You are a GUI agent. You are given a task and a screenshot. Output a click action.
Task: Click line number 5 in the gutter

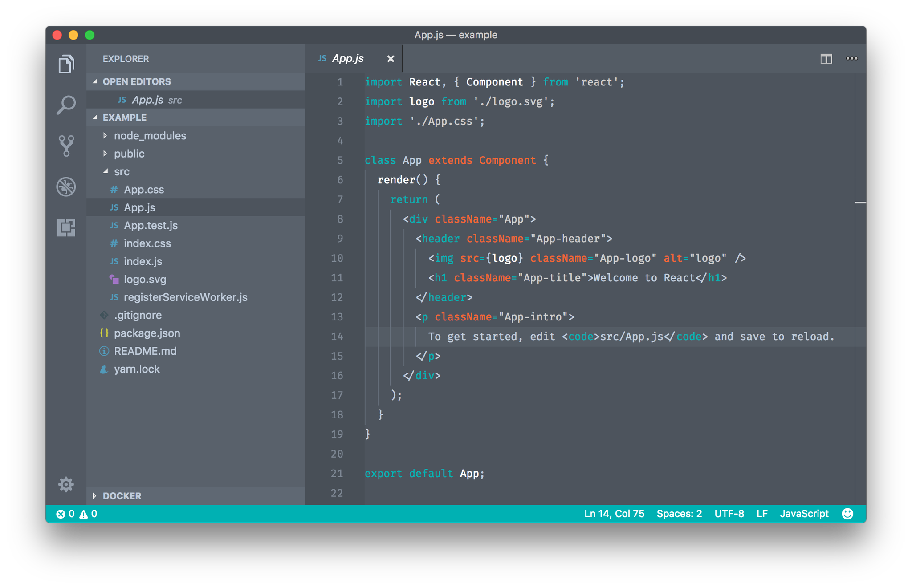click(340, 160)
